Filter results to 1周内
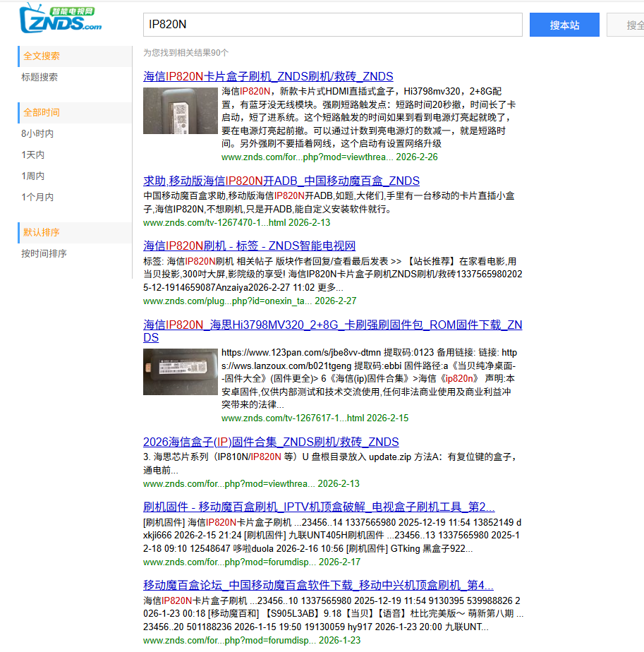Screen dimensions: 644x652 point(33,176)
